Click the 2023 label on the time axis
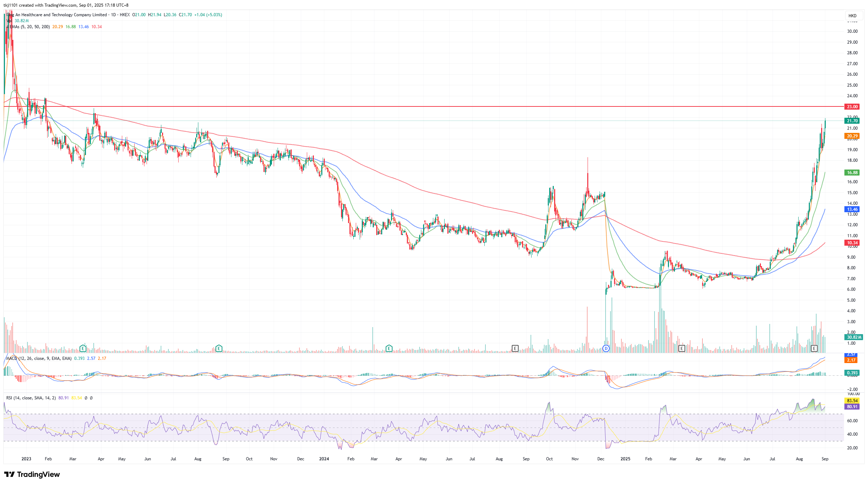868x485 pixels. (x=26, y=459)
